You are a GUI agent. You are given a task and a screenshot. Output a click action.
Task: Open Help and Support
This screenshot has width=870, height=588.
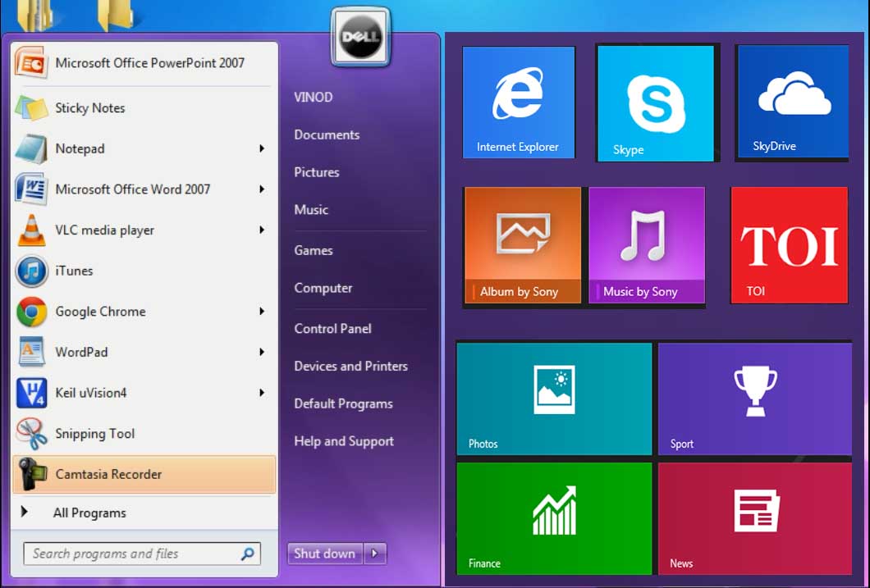[343, 441]
